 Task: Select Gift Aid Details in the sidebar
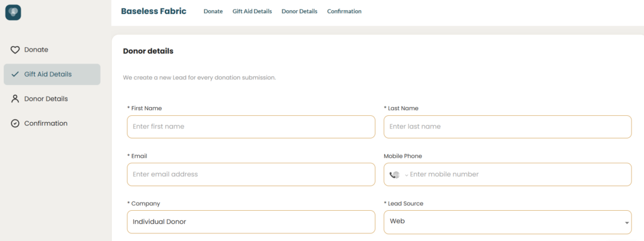52,74
